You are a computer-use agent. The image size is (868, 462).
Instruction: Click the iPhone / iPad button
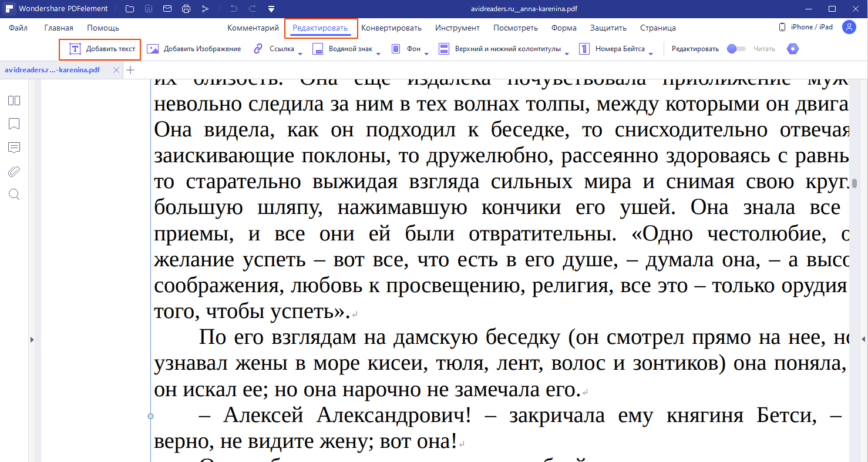point(806,27)
